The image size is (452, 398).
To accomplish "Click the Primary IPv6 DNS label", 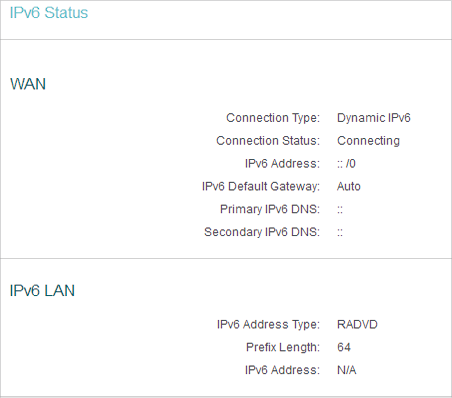I will pyautogui.click(x=270, y=209).
